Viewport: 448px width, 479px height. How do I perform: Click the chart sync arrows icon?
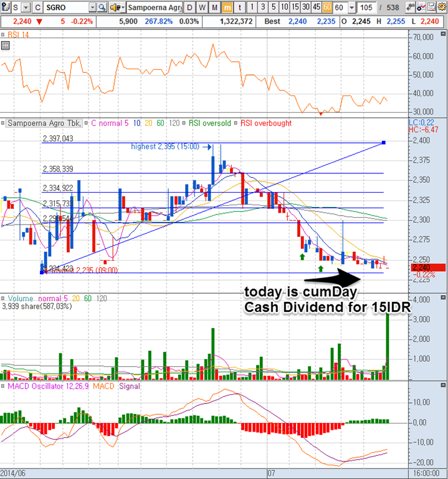tap(411, 7)
